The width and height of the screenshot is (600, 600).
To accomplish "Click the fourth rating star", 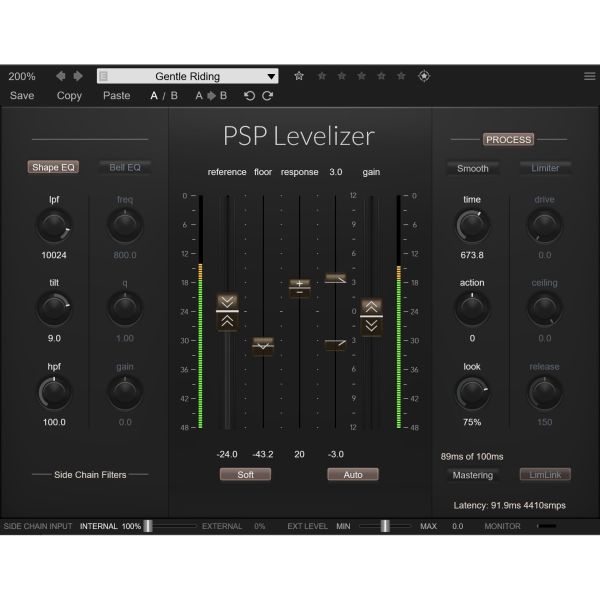I will tap(362, 76).
